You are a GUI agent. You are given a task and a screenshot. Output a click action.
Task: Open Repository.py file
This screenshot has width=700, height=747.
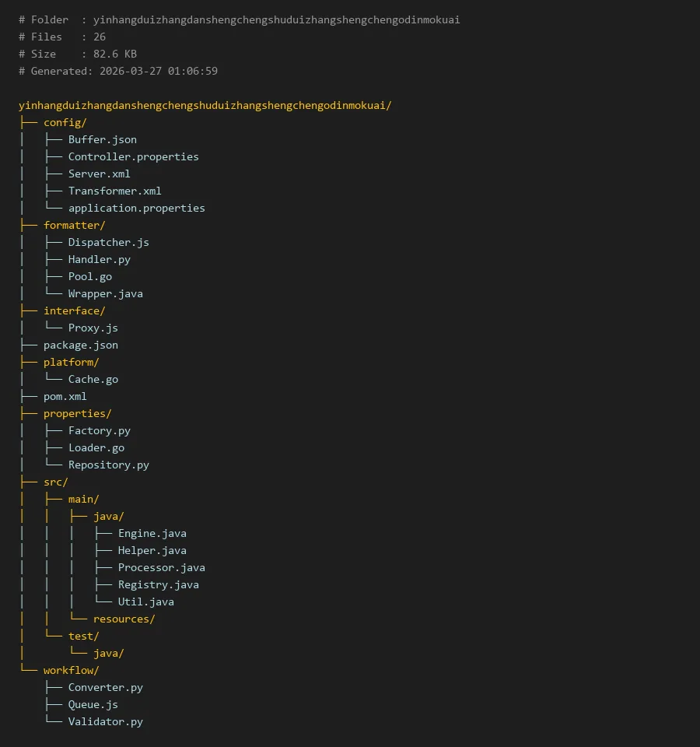tap(108, 465)
